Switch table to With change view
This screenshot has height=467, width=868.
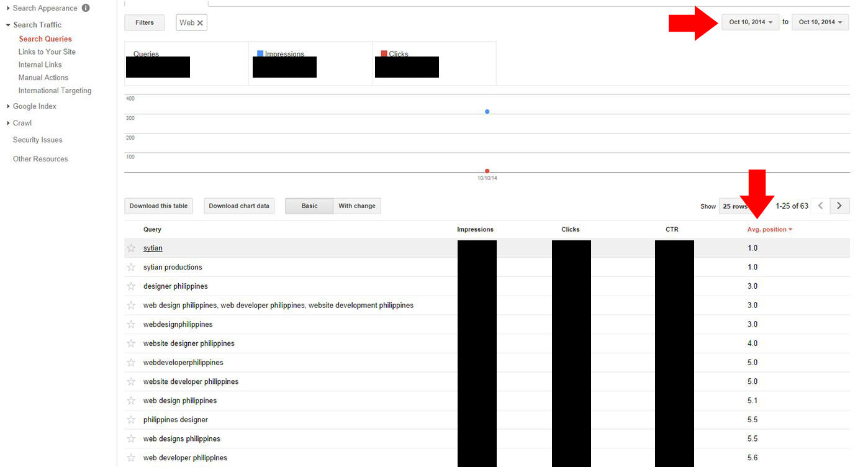tap(357, 206)
